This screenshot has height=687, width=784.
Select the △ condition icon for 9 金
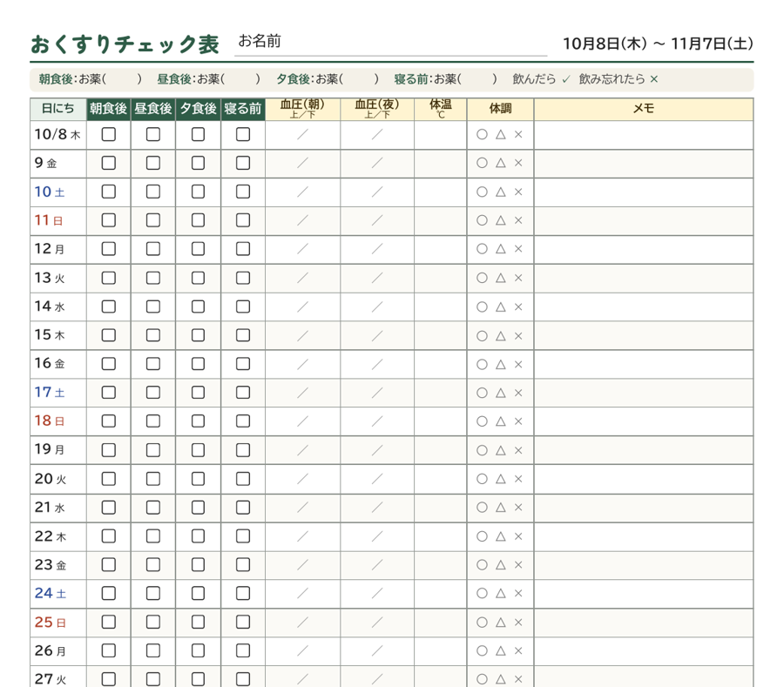pyautogui.click(x=501, y=163)
